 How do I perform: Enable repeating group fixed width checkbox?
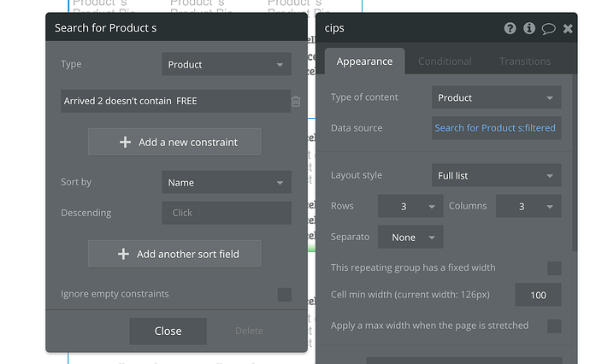coord(554,268)
